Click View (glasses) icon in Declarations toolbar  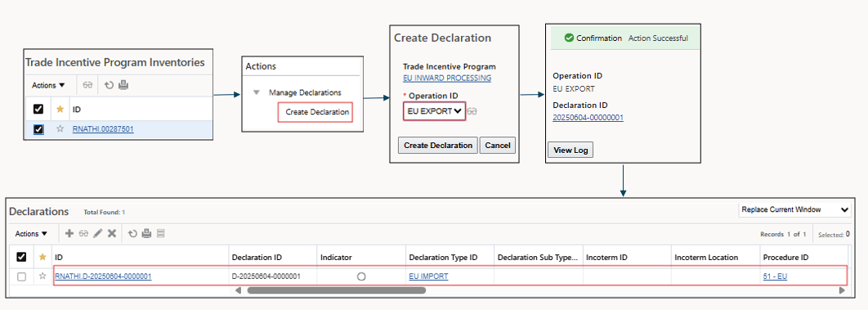pyautogui.click(x=83, y=234)
